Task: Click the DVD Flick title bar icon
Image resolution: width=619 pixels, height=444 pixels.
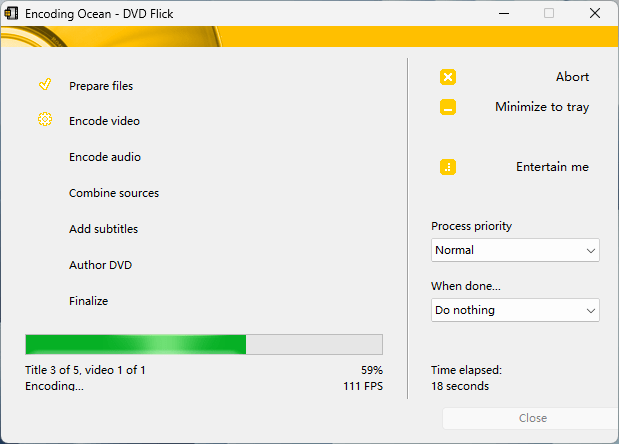Action: point(12,13)
